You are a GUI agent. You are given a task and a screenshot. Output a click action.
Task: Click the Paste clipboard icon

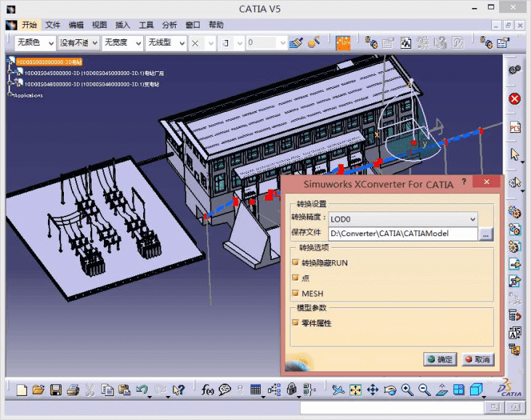[x=124, y=390]
